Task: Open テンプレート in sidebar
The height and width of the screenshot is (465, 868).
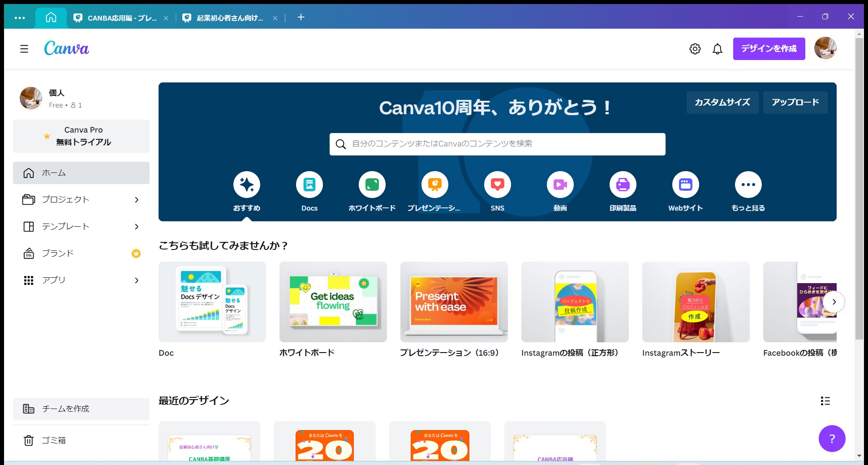Action: [81, 227]
